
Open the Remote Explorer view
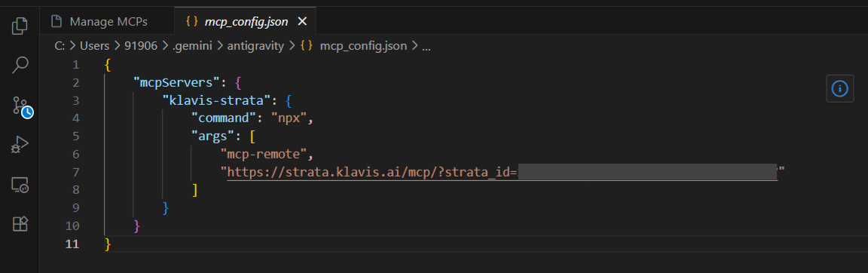20,185
